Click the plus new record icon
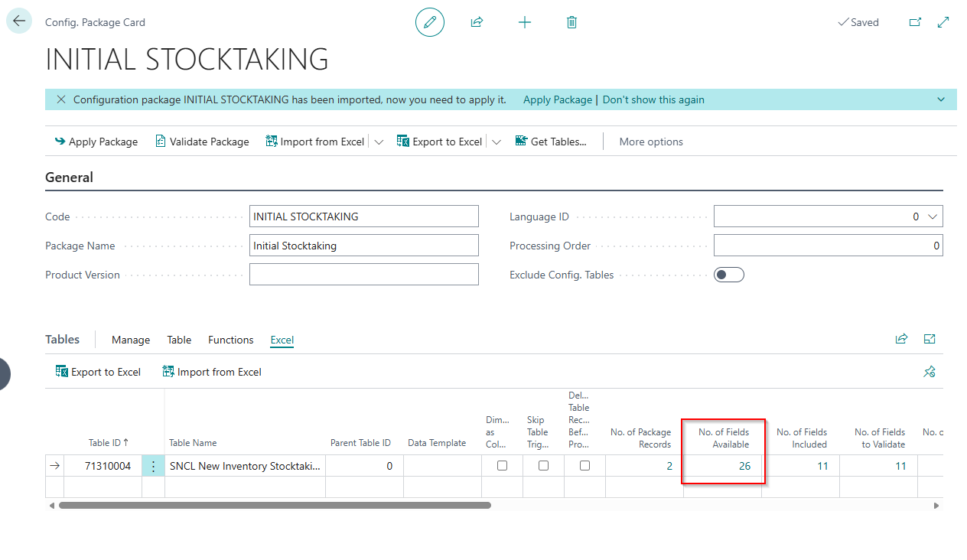This screenshot has height=560, width=967. coord(525,22)
